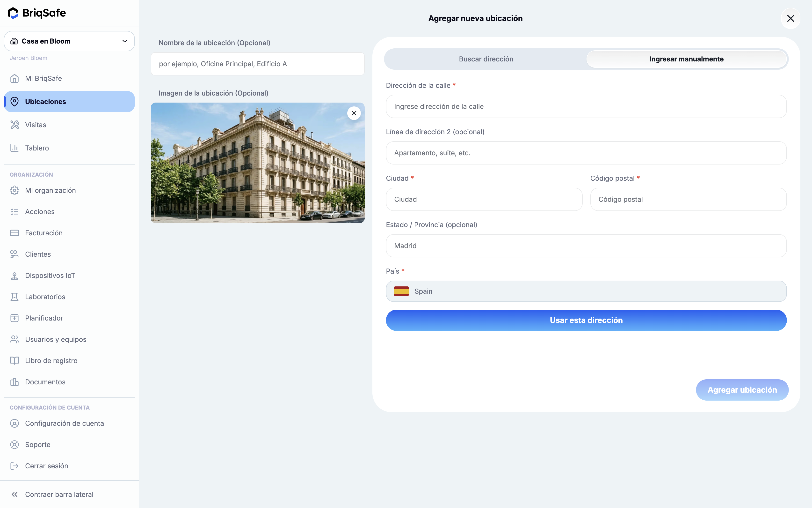Remove the uploaded location image
The image size is (812, 508).
[x=354, y=113]
